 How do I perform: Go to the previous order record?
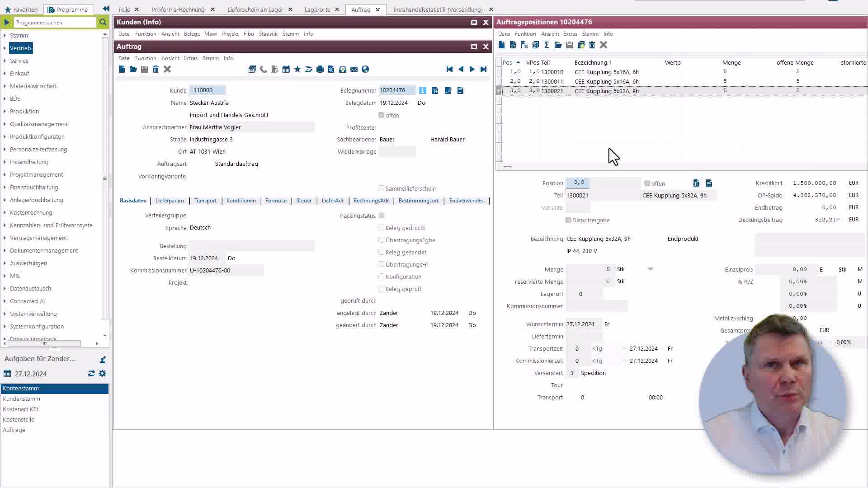click(x=461, y=69)
